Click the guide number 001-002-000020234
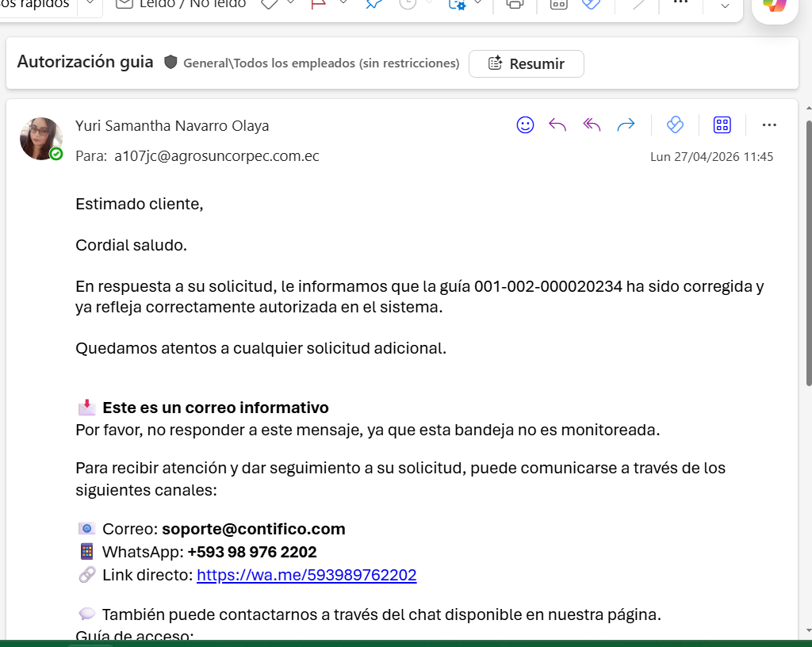This screenshot has height=647, width=812. click(x=548, y=286)
